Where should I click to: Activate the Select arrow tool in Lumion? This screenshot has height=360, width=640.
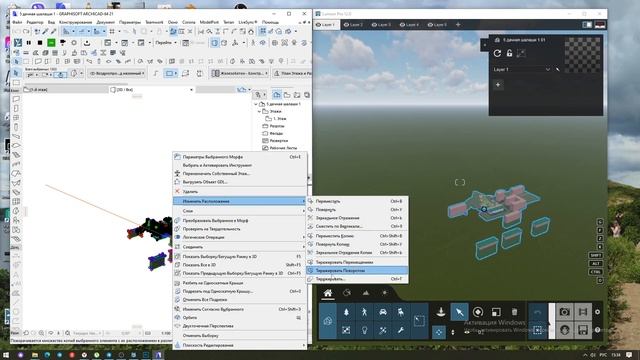(x=459, y=312)
